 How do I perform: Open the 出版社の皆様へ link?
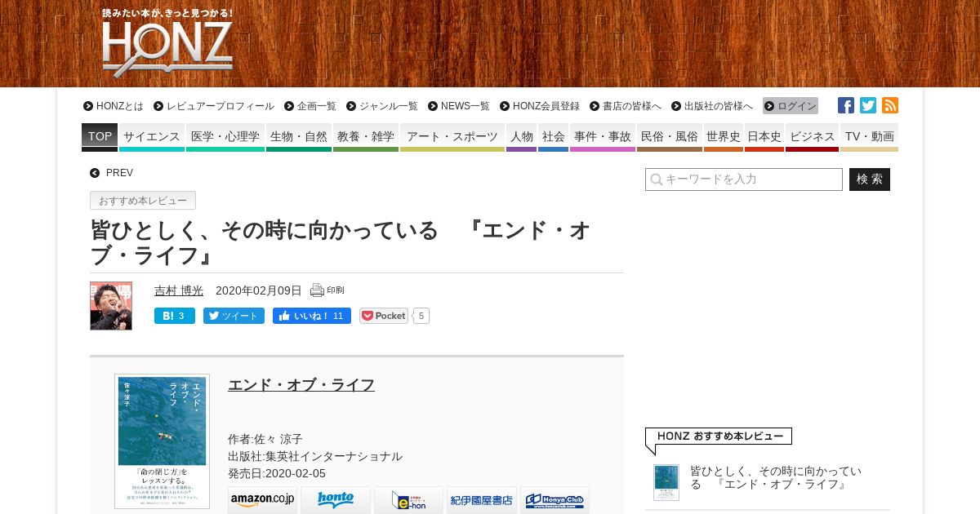tap(712, 106)
